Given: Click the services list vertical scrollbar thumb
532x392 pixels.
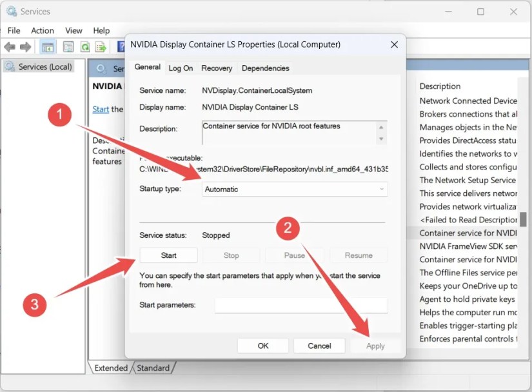Looking at the screenshot, I should [x=523, y=219].
